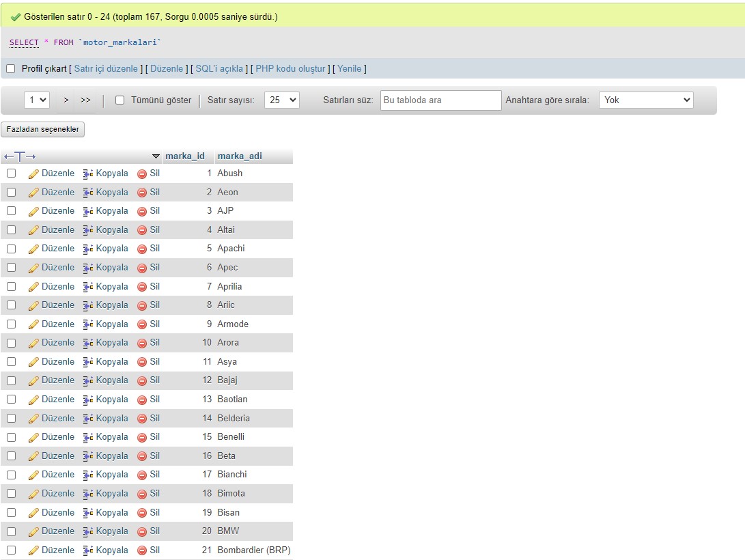Click the pencil edit icon for Altai row
The width and height of the screenshot is (745, 560).
point(33,230)
